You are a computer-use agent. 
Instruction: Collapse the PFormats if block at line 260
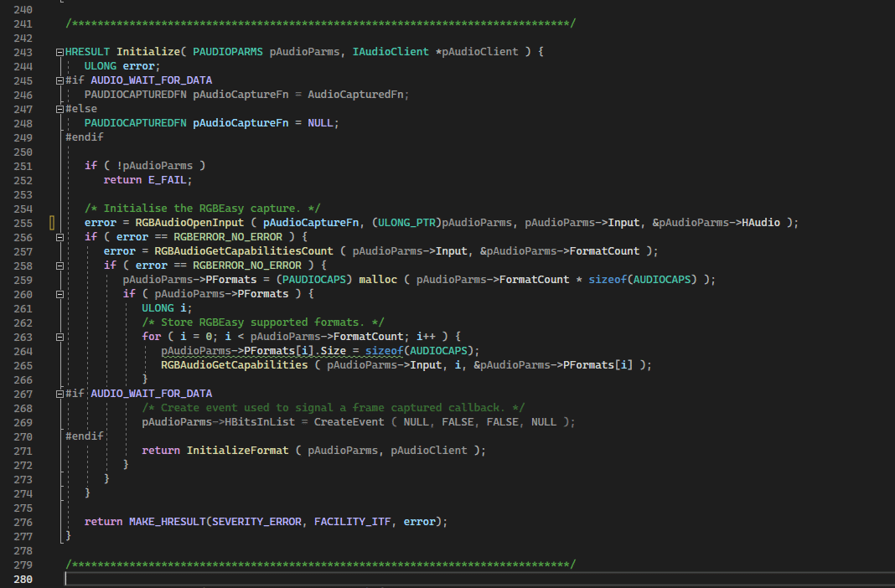click(x=59, y=294)
